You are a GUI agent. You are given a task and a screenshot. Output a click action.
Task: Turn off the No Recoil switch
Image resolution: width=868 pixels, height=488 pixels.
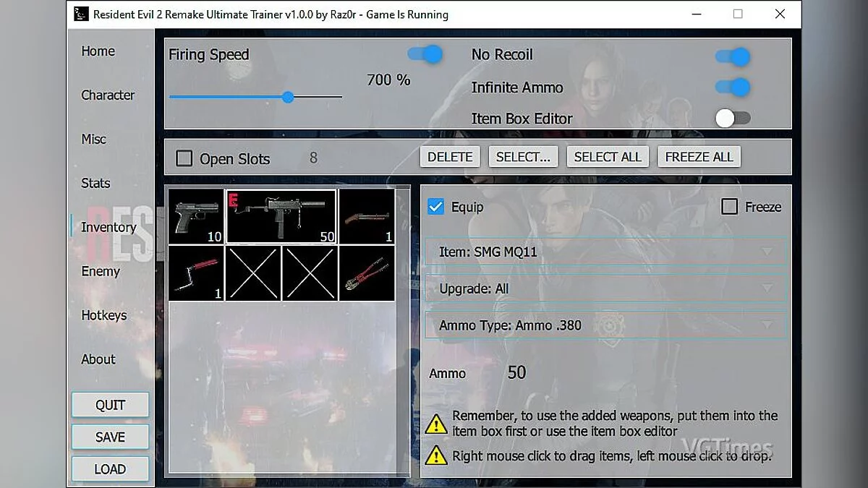click(732, 56)
